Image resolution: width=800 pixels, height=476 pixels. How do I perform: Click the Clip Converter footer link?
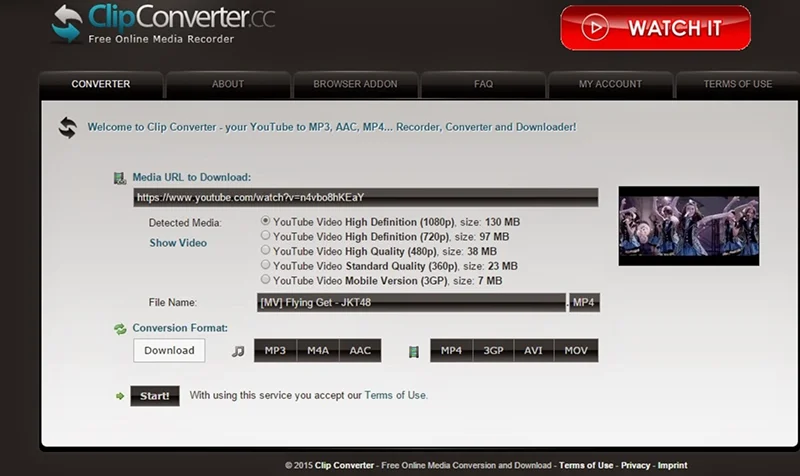[344, 465]
